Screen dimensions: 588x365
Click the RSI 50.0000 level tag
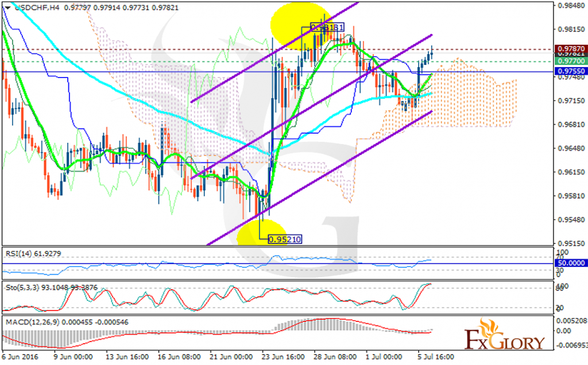pyautogui.click(x=571, y=263)
